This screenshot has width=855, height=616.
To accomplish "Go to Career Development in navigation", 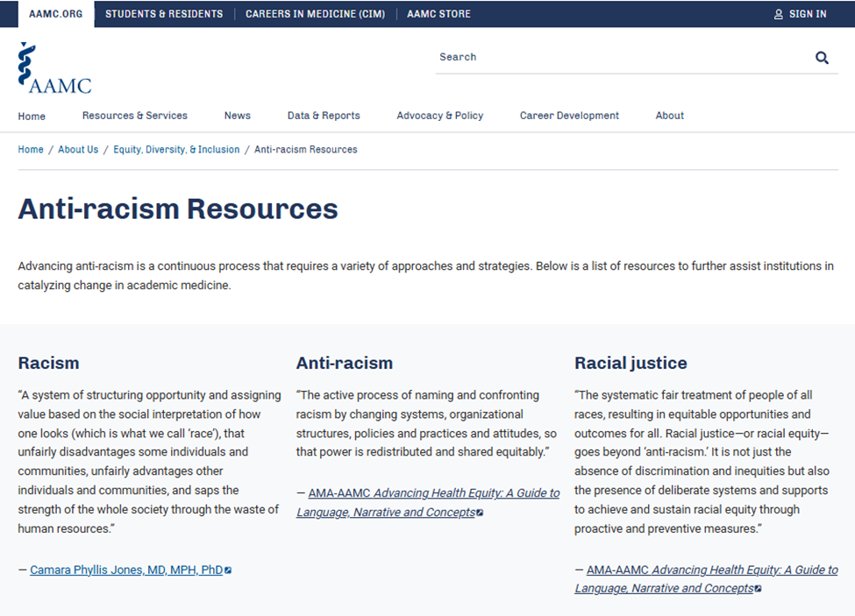I will point(569,116).
